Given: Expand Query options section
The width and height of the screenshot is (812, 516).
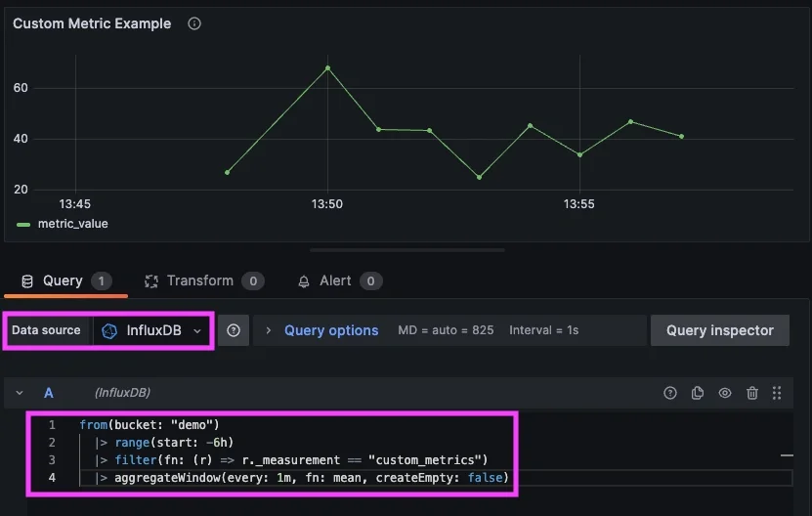Looking at the screenshot, I should point(269,330).
